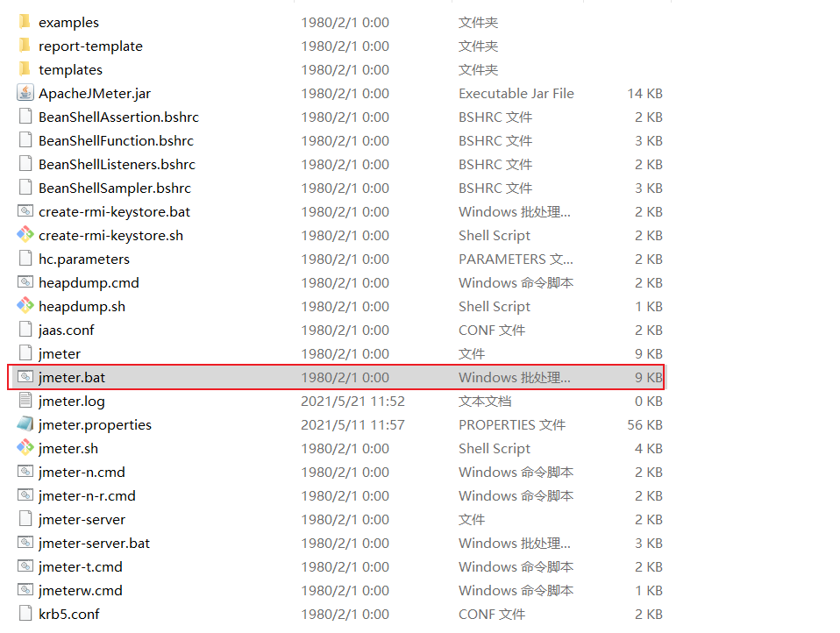Select the file name "jmeter.bat"
The height and width of the screenshot is (633, 840).
[72, 377]
